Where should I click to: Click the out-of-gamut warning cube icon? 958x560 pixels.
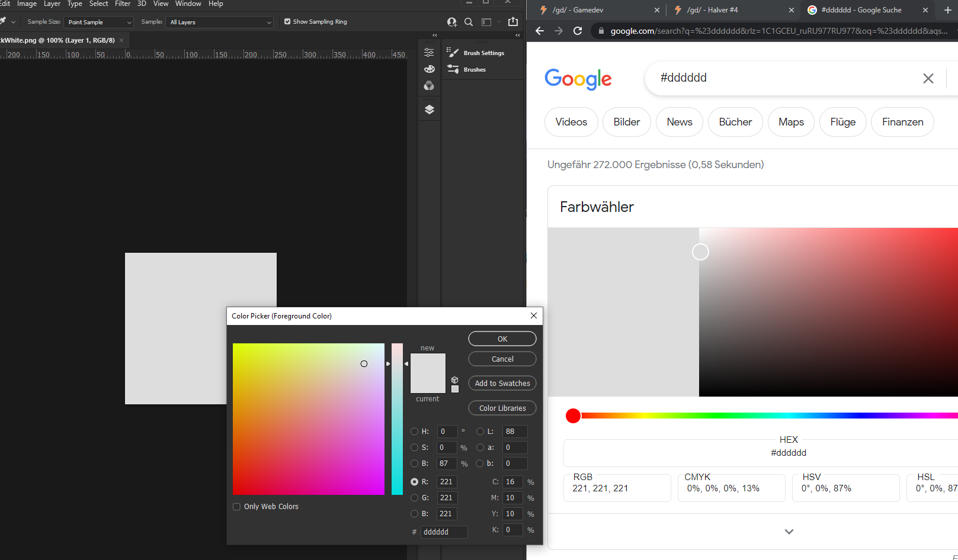point(454,380)
